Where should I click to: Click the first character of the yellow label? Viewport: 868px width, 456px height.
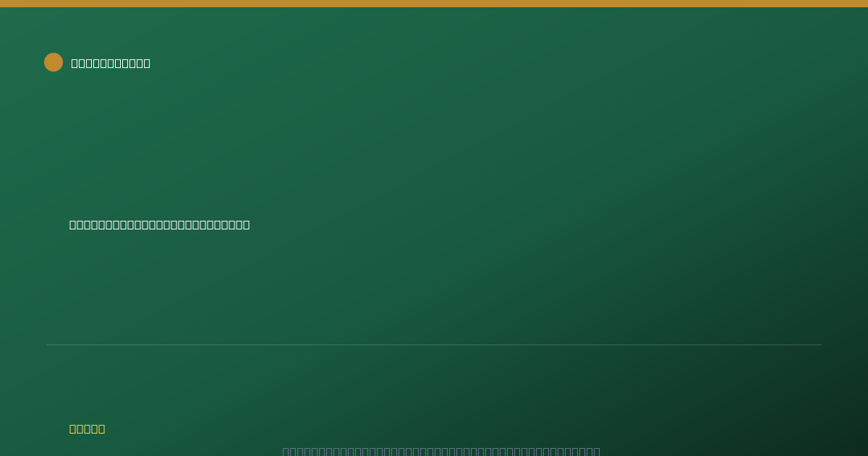click(x=73, y=428)
